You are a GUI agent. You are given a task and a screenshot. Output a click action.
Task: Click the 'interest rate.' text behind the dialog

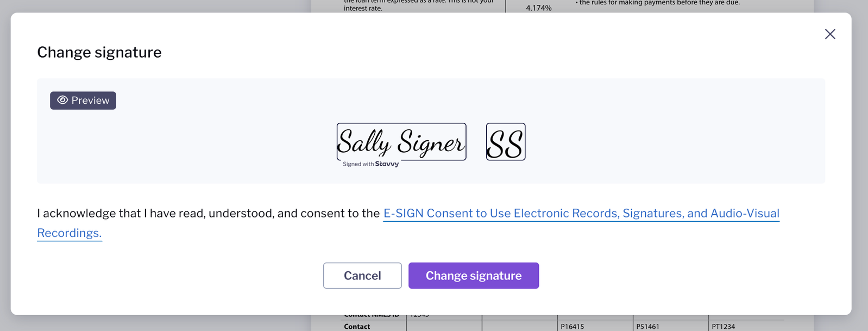point(363,8)
